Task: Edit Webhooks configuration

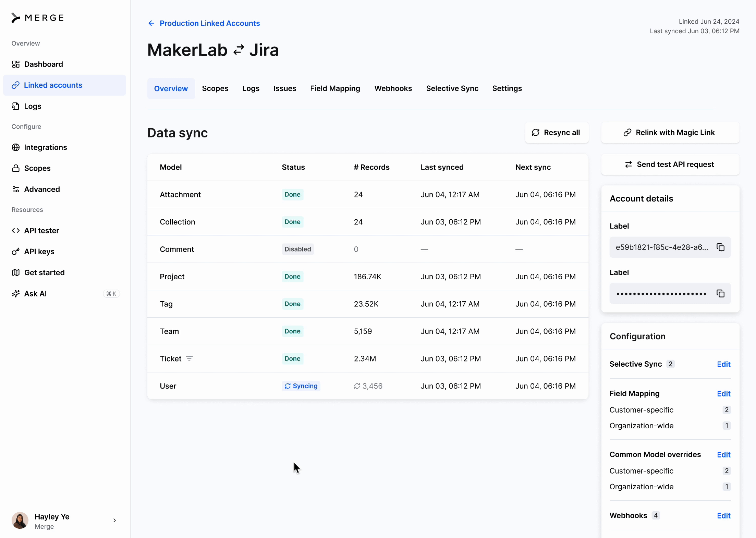Action: click(x=724, y=516)
